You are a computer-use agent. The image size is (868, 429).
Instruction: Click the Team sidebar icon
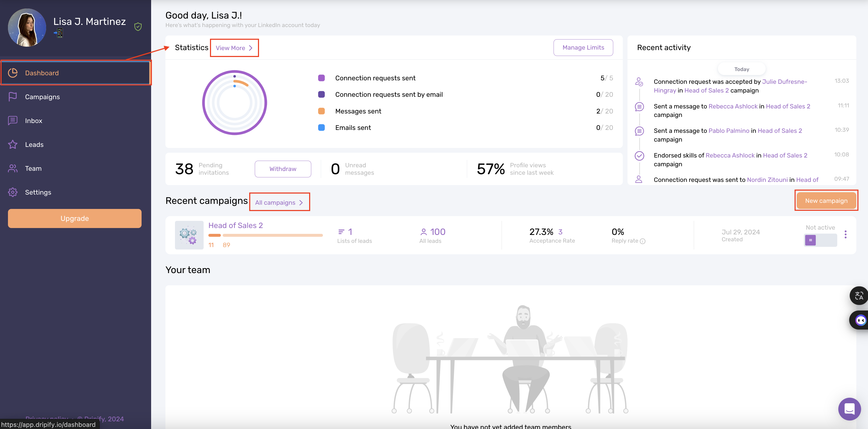pyautogui.click(x=14, y=168)
